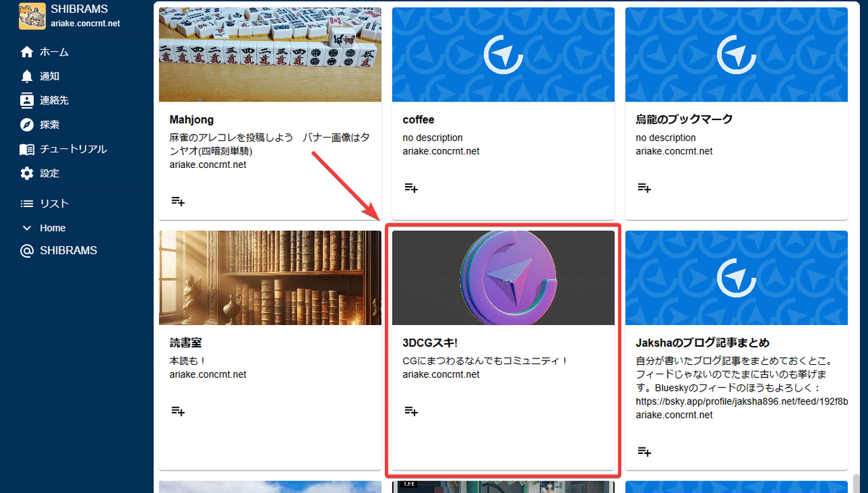The width and height of the screenshot is (868, 493).
Task: Add 3DCGスキ! to a list
Action: 411,411
